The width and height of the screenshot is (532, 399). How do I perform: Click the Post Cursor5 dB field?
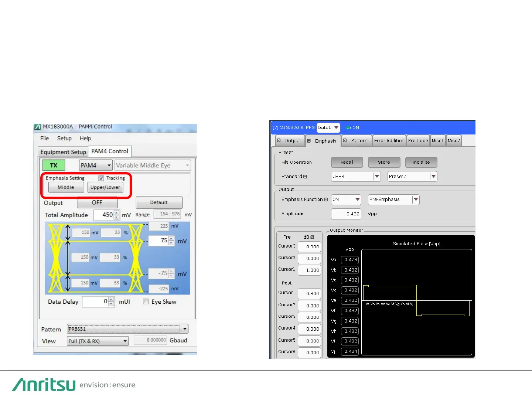(310, 341)
